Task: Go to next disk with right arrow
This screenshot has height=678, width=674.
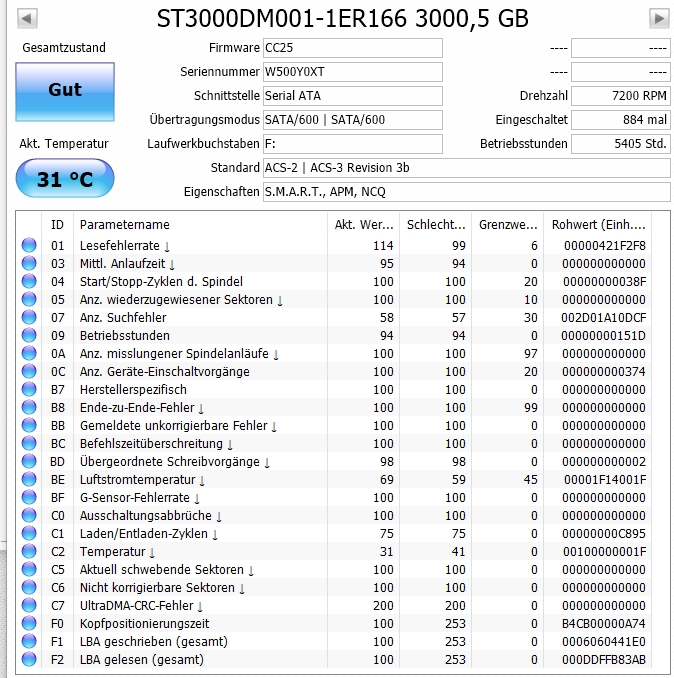Action: 659,19
